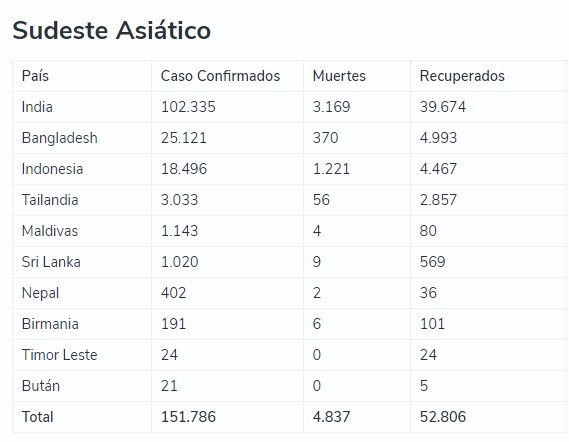Click Indonesia recovered value 4.467
The image size is (569, 442).
click(438, 169)
